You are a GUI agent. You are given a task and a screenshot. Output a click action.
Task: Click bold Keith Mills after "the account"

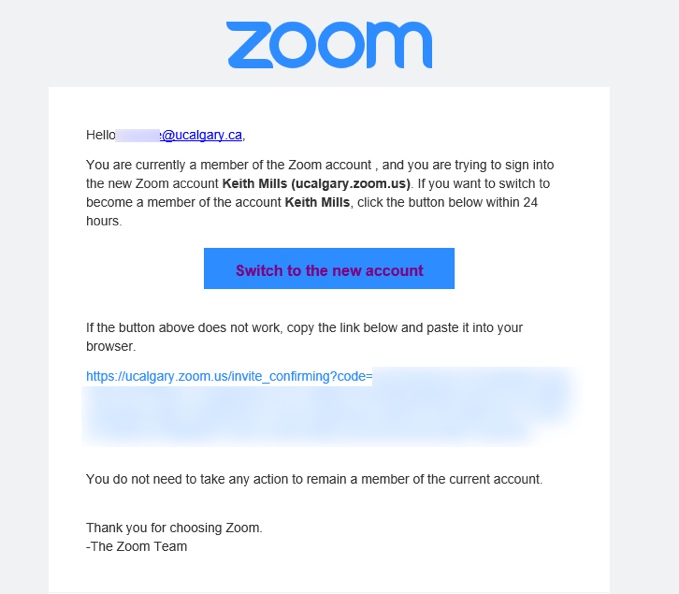click(317, 202)
